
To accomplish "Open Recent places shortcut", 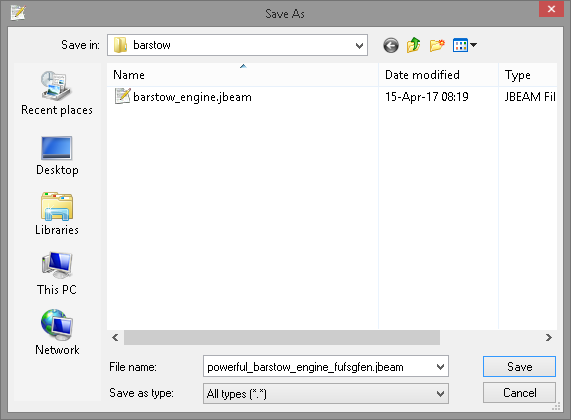I will pyautogui.click(x=57, y=93).
